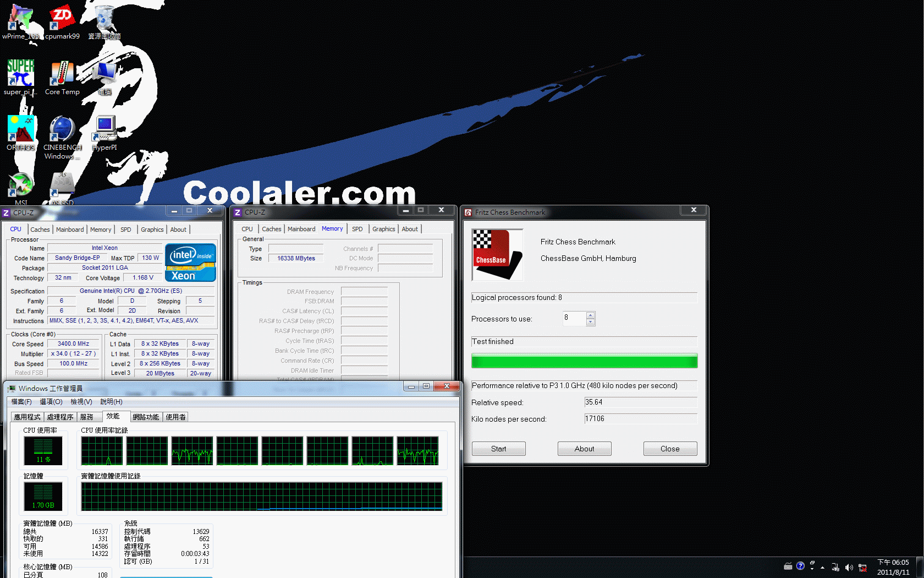Click the Kilo nodes per second value 17106
This screenshot has height=578, width=924.
click(641, 419)
